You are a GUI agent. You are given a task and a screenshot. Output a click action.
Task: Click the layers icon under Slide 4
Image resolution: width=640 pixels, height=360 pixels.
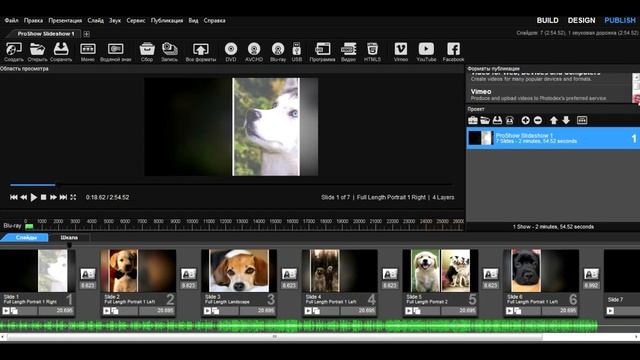[316, 311]
